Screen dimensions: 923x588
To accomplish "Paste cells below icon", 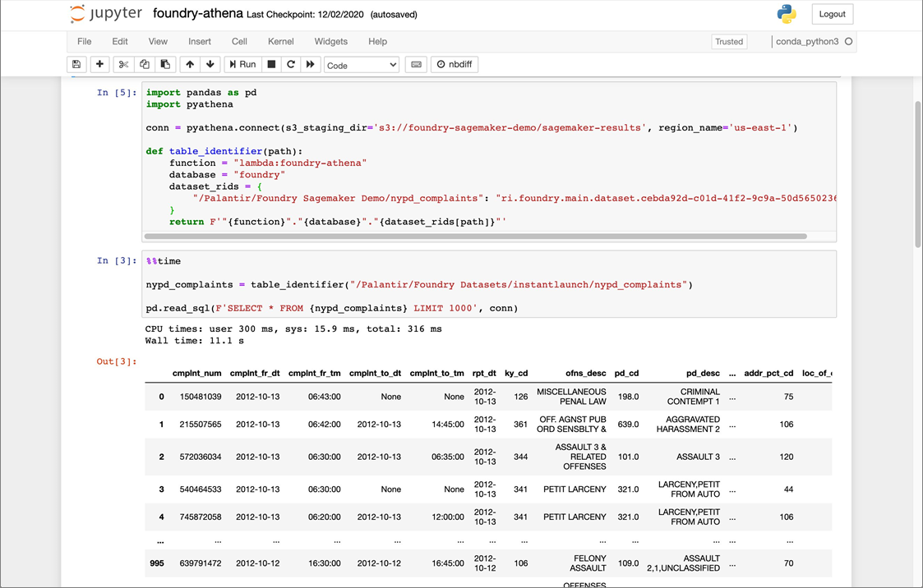I will (165, 64).
